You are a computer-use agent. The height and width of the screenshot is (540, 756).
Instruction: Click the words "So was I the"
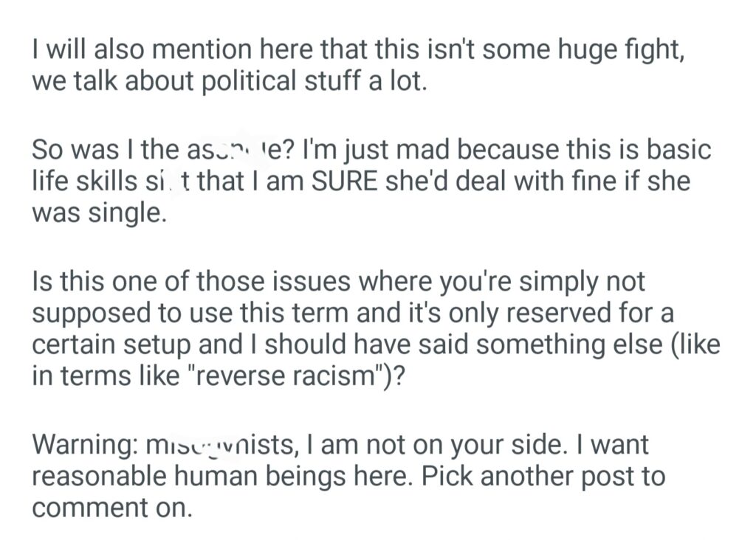click(100, 150)
